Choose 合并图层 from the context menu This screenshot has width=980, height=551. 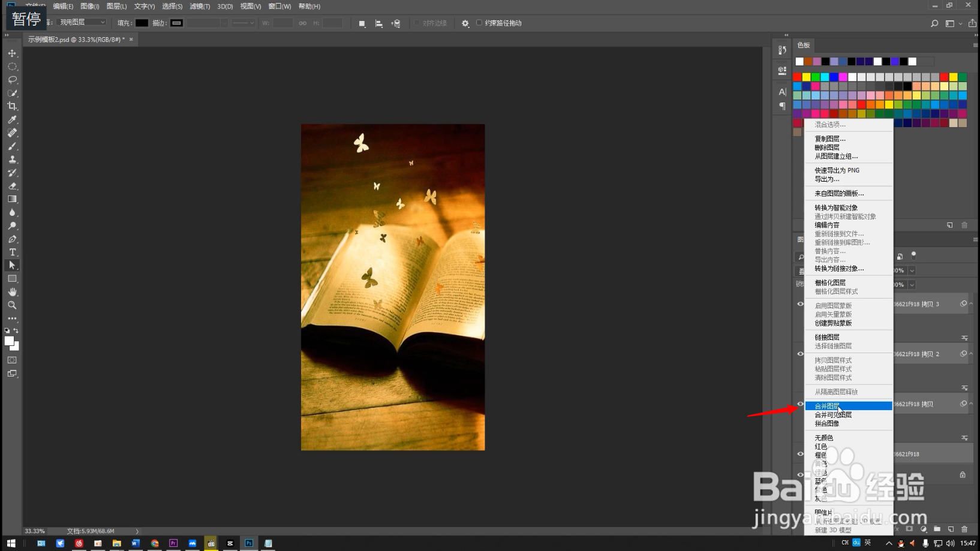849,406
